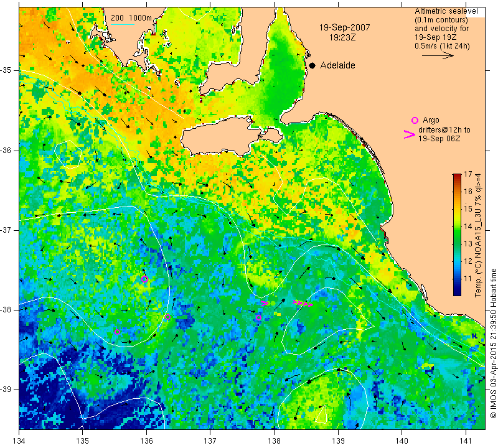Click the black Adelaide city dot
498x448 pixels.
(312, 65)
